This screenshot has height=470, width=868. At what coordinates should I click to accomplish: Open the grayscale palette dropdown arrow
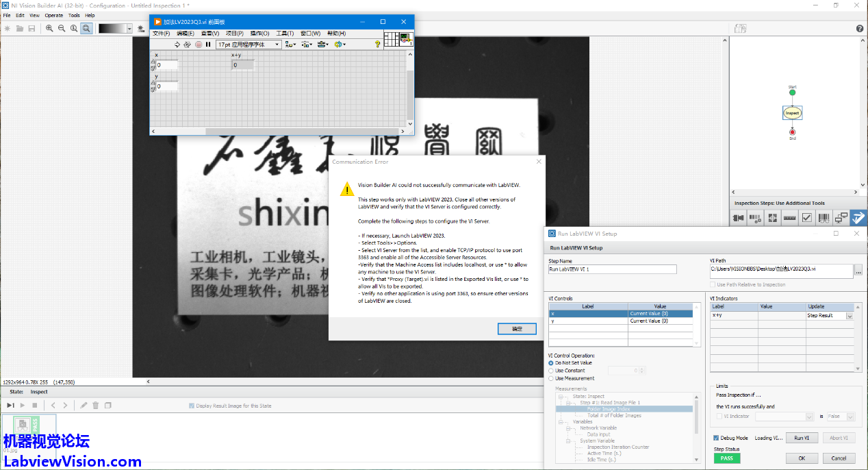[x=130, y=28]
